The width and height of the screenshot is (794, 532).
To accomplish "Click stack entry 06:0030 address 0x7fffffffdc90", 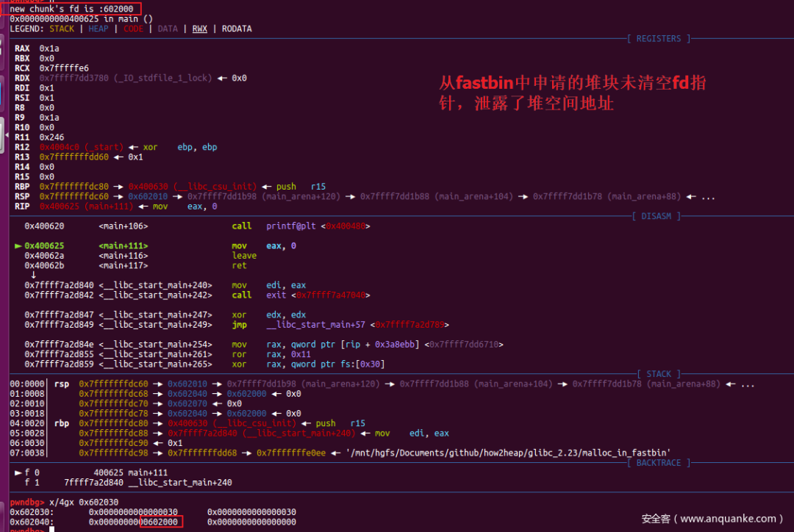I will click(x=113, y=443).
